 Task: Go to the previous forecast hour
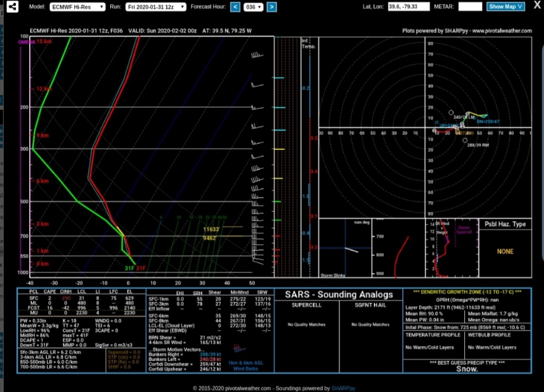(x=235, y=7)
